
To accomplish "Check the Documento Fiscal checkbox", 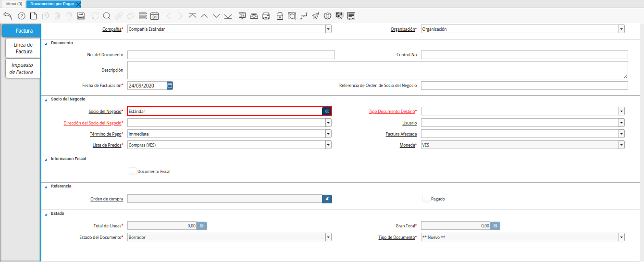I will click(133, 171).
